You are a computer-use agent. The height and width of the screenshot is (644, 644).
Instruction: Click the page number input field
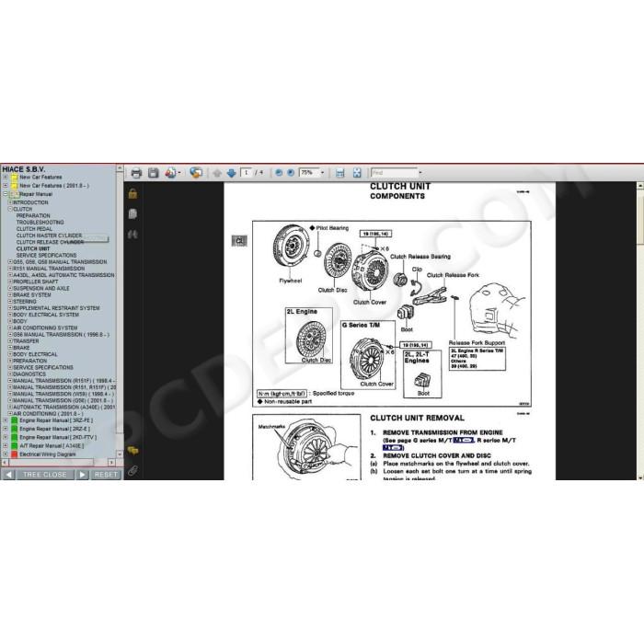click(x=246, y=173)
